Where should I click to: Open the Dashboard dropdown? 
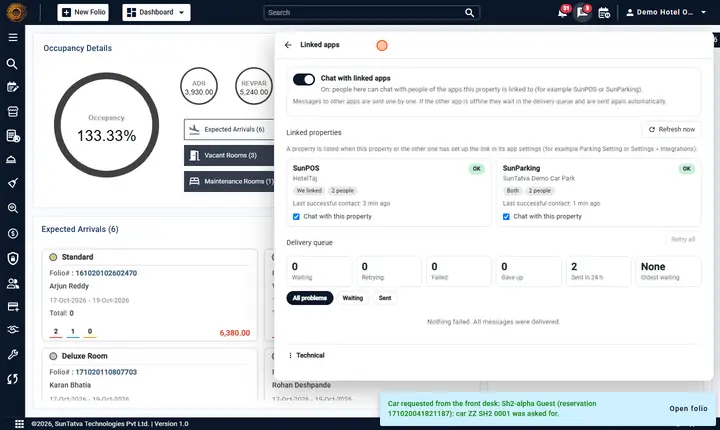pyautogui.click(x=156, y=12)
